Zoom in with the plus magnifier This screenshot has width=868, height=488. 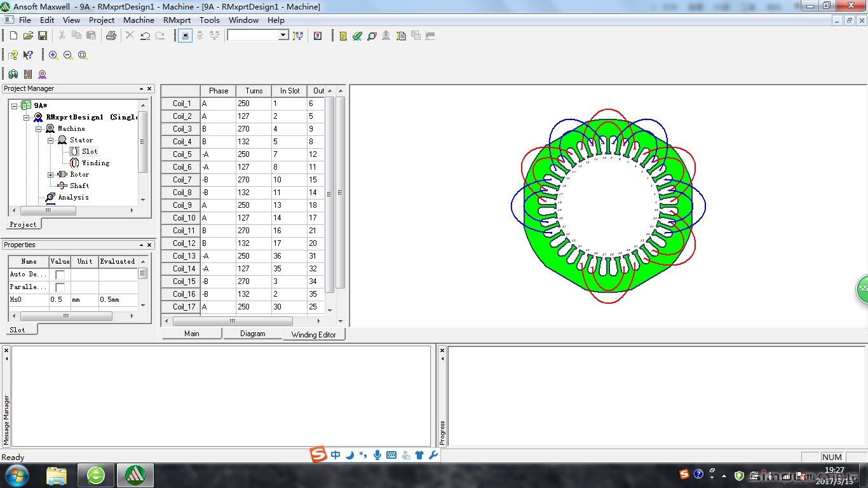point(53,55)
